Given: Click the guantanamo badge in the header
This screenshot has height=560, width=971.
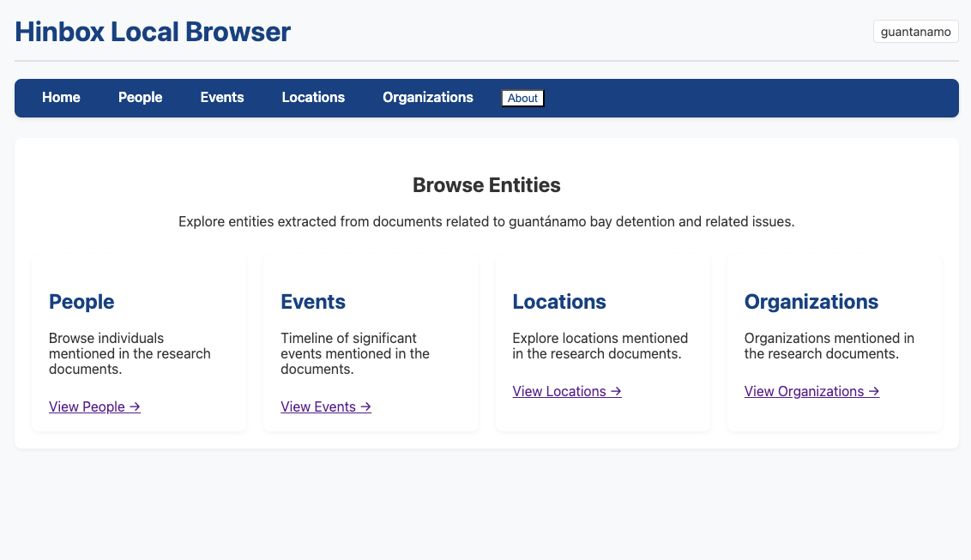Looking at the screenshot, I should pyautogui.click(x=915, y=32).
